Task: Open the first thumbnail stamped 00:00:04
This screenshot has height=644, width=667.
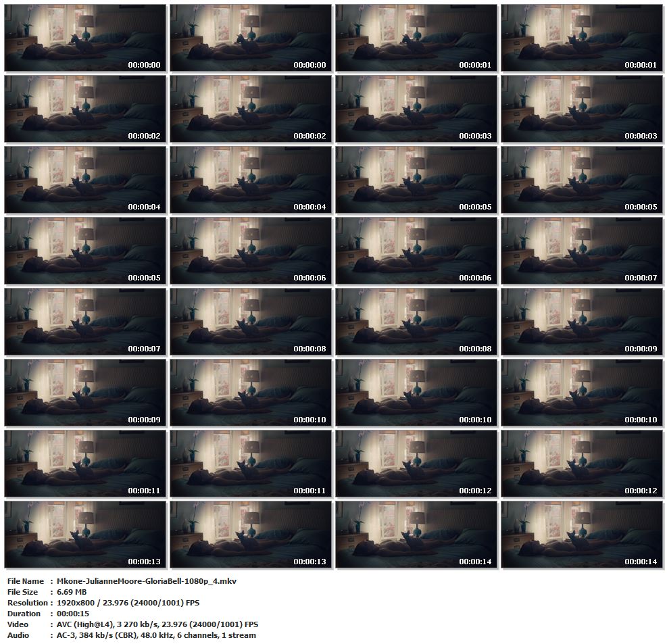Action: [85, 180]
